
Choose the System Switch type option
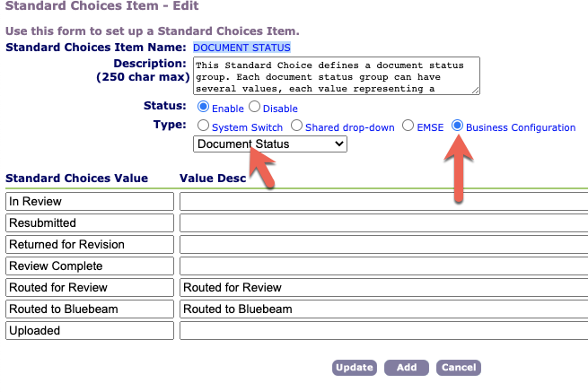203,126
